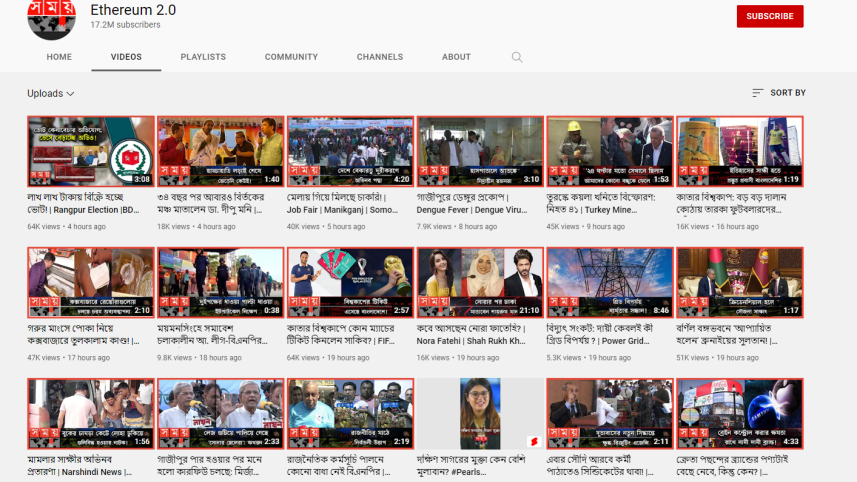Play the 2:19 political program thumbnail
The height and width of the screenshot is (482, 857).
[350, 414]
